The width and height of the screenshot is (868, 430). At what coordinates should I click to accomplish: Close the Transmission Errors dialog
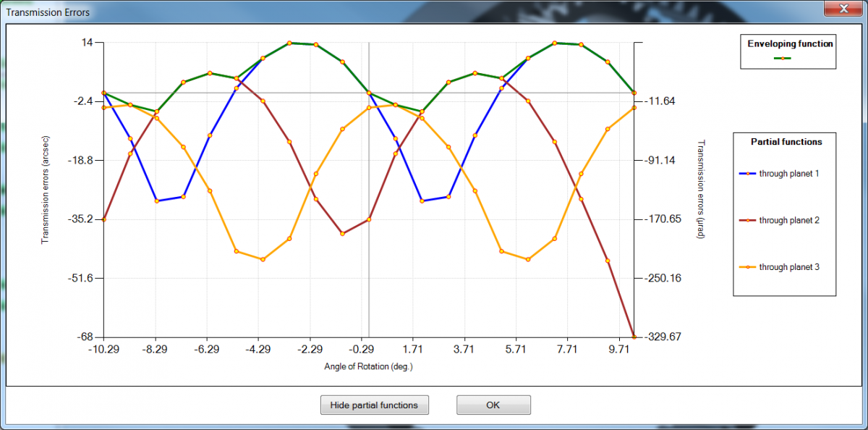[x=843, y=9]
